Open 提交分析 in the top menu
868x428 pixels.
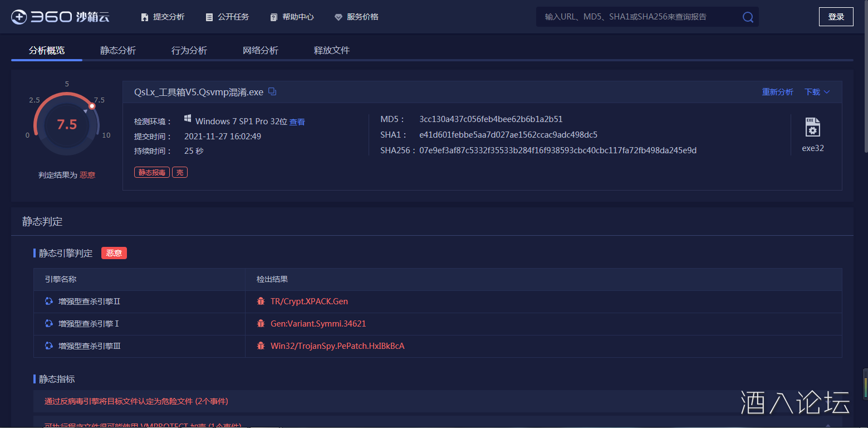pyautogui.click(x=163, y=17)
